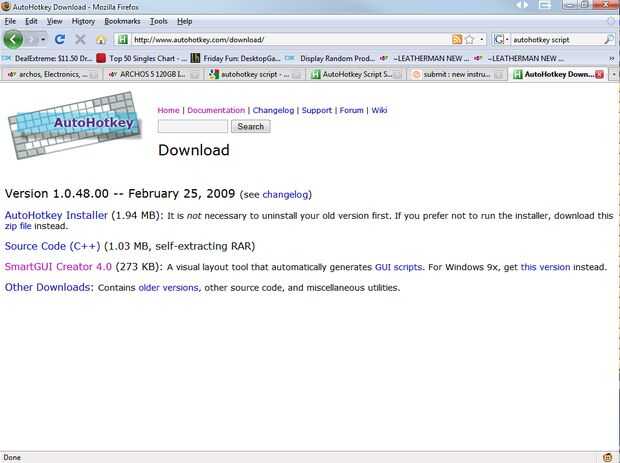Viewport: 620px width, 463px height.
Task: Open DealExtreme bookmark in the toolbar
Action: click(x=47, y=59)
